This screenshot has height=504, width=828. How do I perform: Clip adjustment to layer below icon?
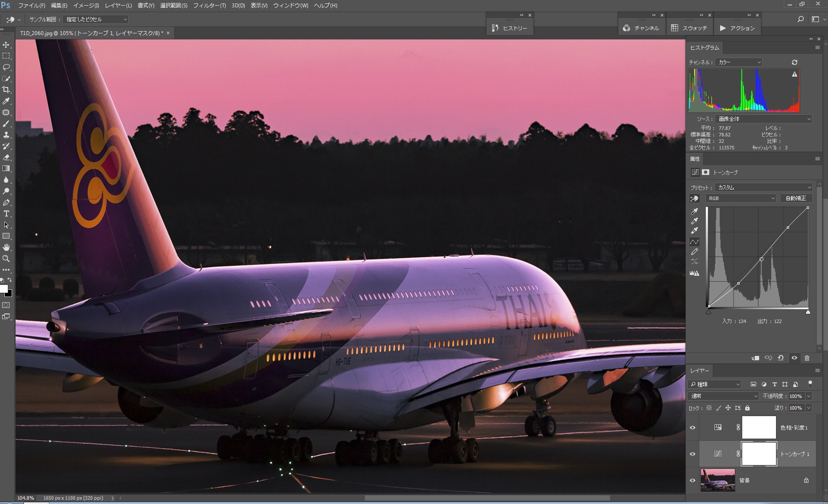pyautogui.click(x=755, y=358)
